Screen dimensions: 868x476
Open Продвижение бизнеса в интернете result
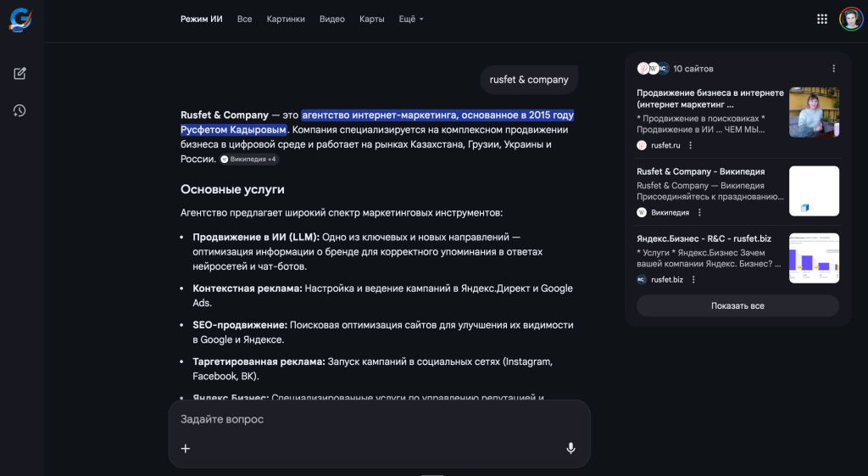(x=710, y=98)
